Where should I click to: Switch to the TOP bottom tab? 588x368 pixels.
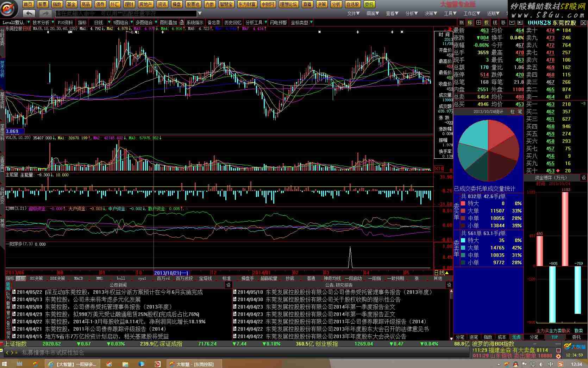555,337
